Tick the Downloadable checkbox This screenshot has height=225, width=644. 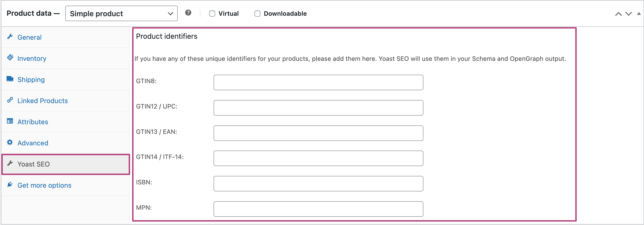tap(257, 14)
